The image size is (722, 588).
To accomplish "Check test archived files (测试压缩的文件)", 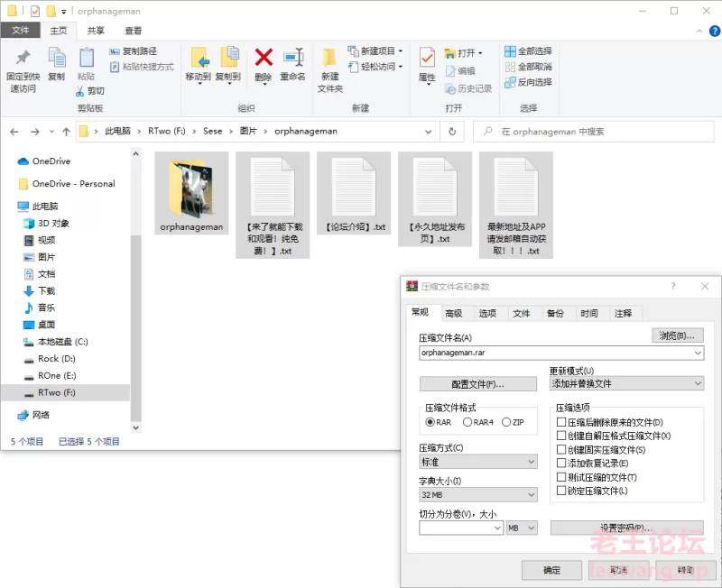I will pyautogui.click(x=561, y=477).
